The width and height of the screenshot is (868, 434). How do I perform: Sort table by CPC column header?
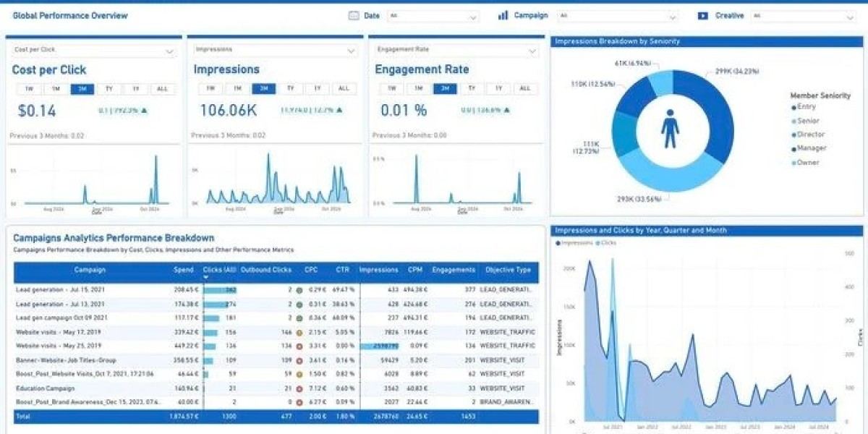point(311,270)
